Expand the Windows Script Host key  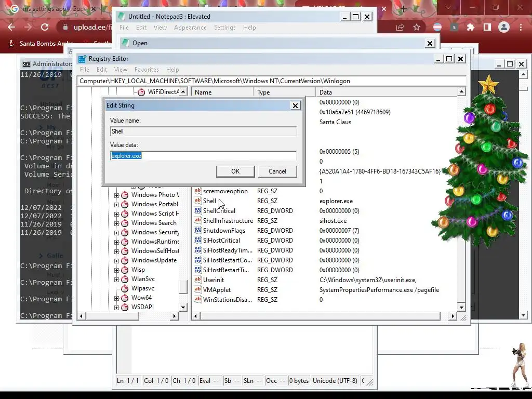117,214
